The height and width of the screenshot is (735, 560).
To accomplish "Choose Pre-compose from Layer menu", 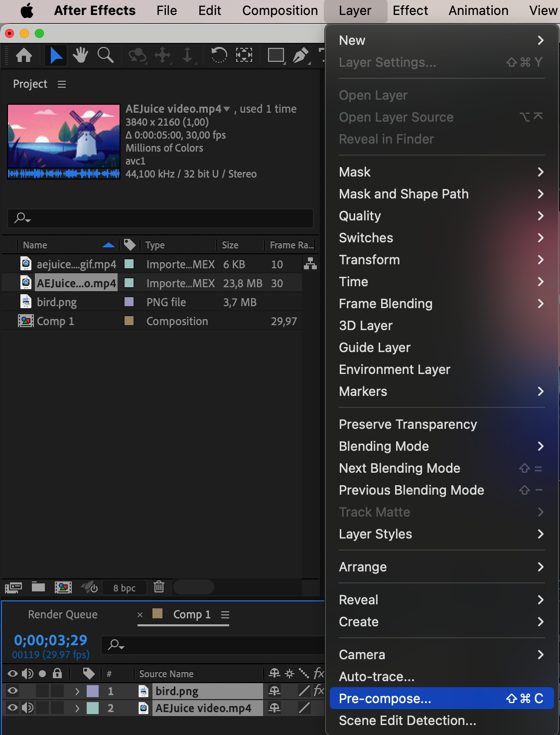I will (442, 699).
